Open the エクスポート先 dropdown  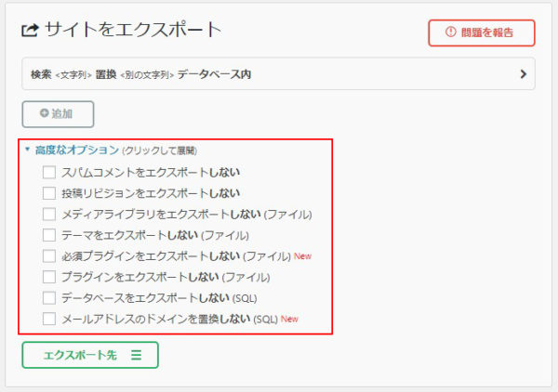click(x=90, y=355)
